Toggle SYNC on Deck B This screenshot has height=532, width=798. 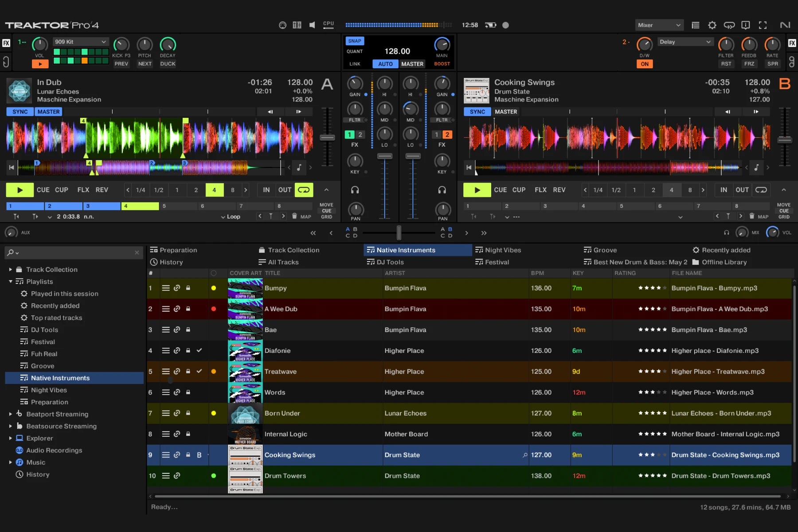click(477, 112)
